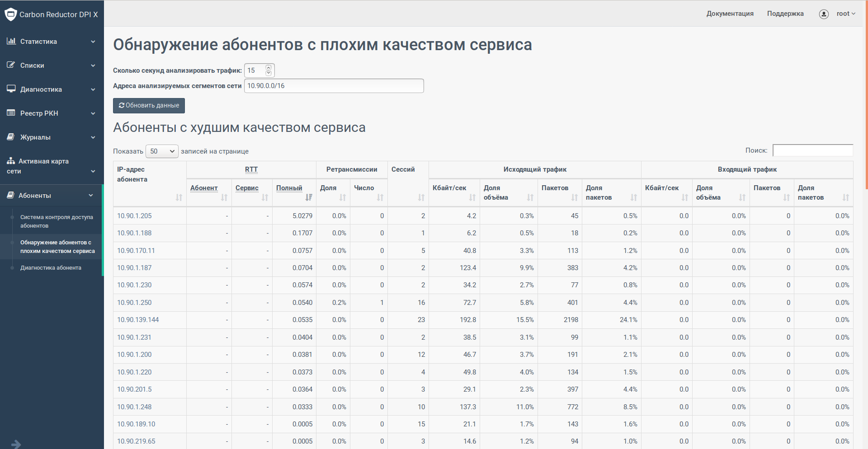Sort by Ретрансмиссии Доля column arrows

pos(343,197)
